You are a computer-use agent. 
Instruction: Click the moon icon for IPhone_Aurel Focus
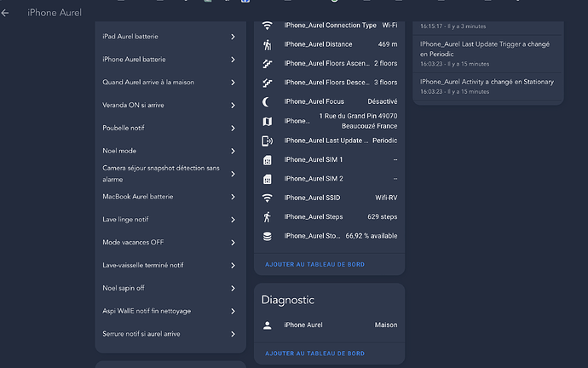pyautogui.click(x=266, y=102)
